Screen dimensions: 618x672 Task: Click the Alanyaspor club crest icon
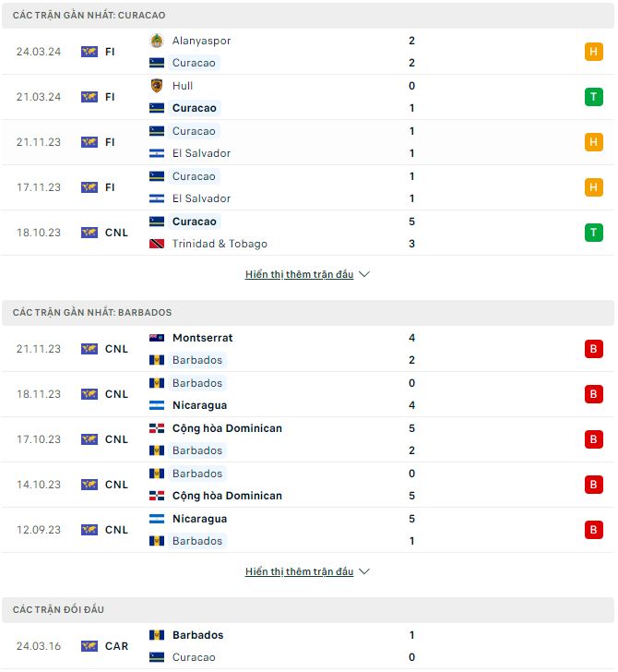(157, 41)
